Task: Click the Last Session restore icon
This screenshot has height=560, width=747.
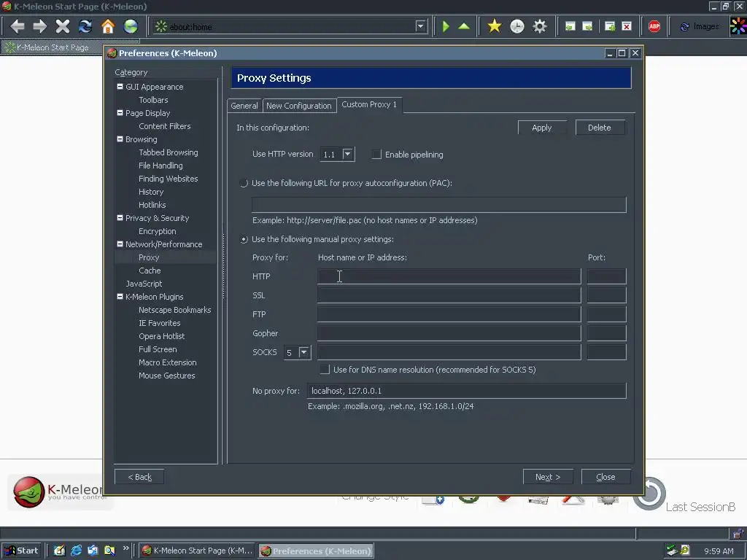Action: tap(649, 494)
